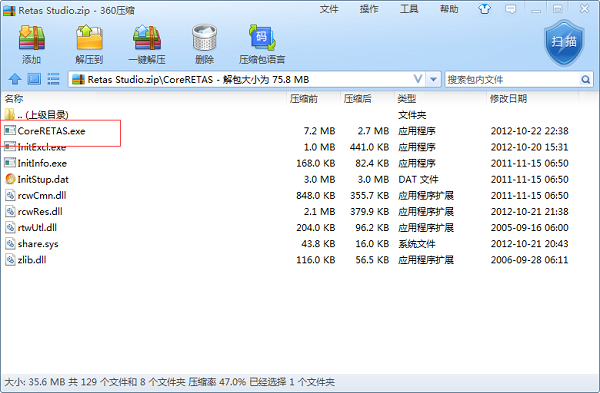
Task: Open the 文件 menu
Action: click(329, 9)
